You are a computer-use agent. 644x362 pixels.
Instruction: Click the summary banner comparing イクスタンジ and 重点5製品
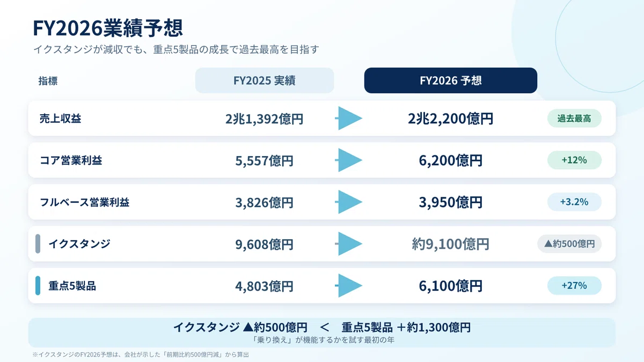[x=322, y=333]
